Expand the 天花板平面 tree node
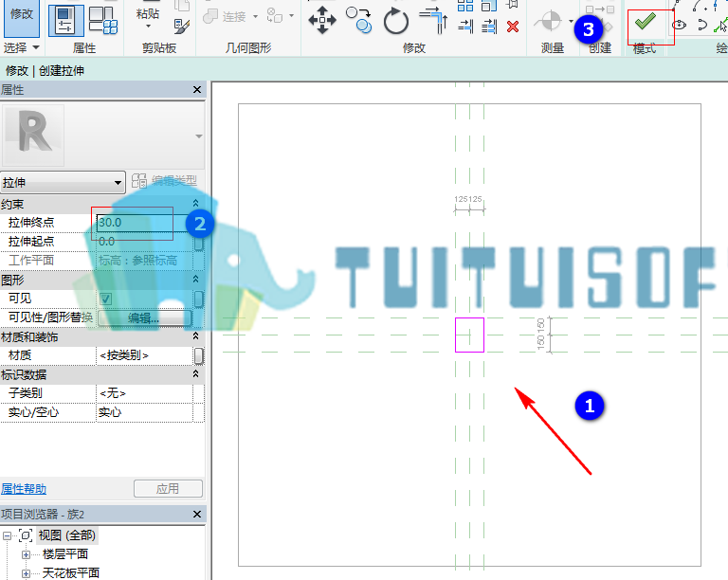This screenshot has height=580, width=728. point(26,573)
